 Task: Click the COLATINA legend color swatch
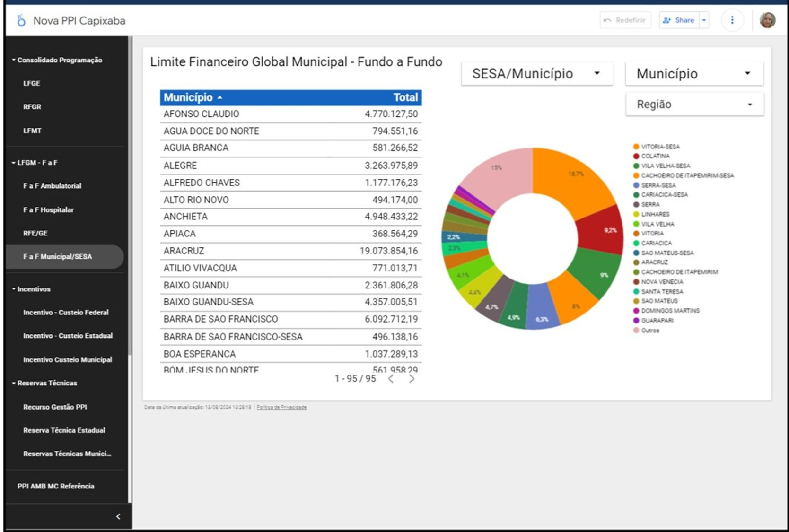pos(636,156)
